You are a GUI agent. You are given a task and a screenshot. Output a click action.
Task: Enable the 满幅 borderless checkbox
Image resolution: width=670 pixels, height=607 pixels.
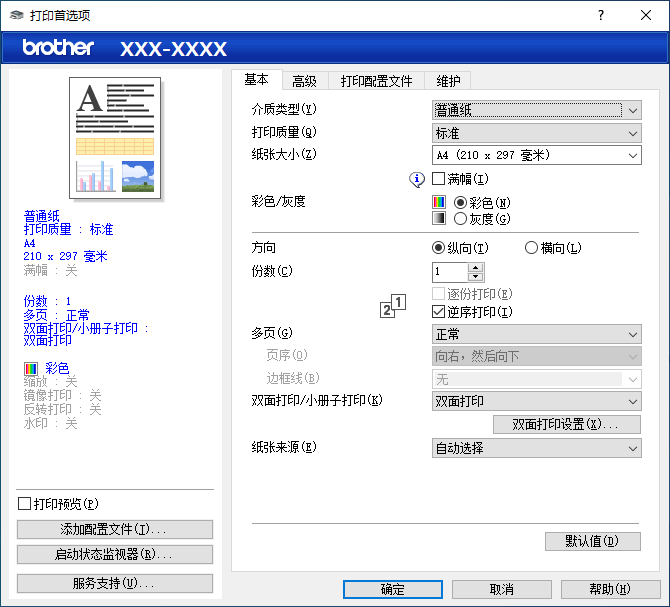(x=439, y=179)
